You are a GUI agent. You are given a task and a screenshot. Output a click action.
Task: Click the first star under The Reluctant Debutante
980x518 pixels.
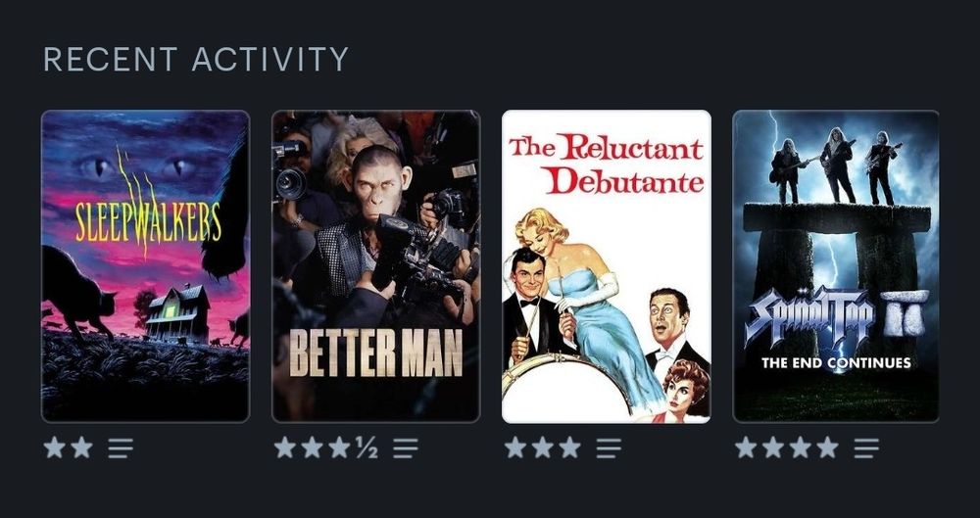pyautogui.click(x=515, y=447)
